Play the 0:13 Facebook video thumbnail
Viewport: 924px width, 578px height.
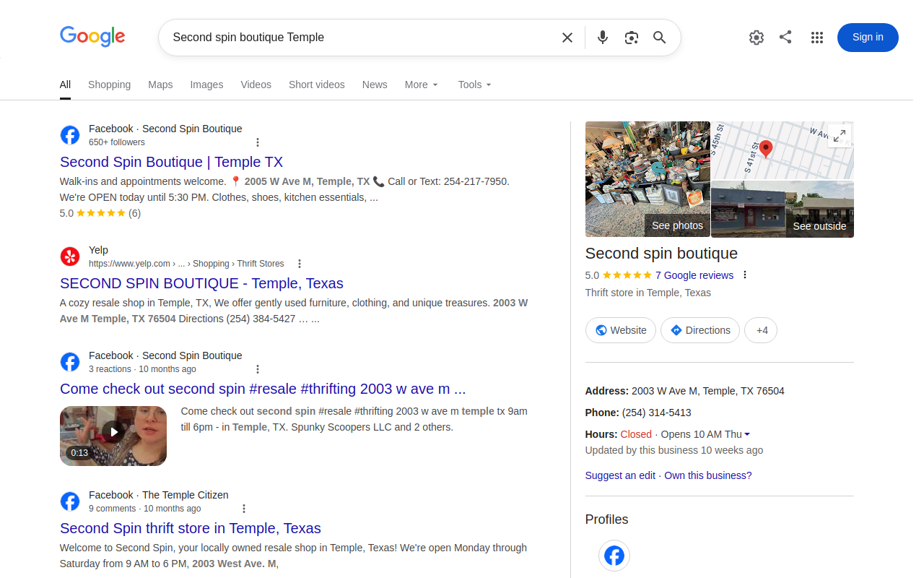click(x=113, y=436)
